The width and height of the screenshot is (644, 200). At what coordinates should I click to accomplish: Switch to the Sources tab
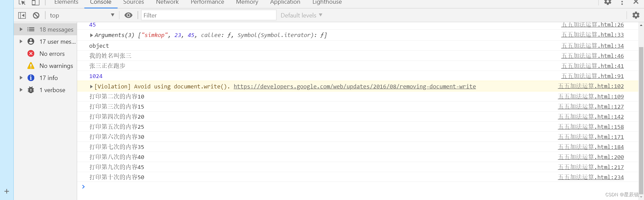coord(133,2)
